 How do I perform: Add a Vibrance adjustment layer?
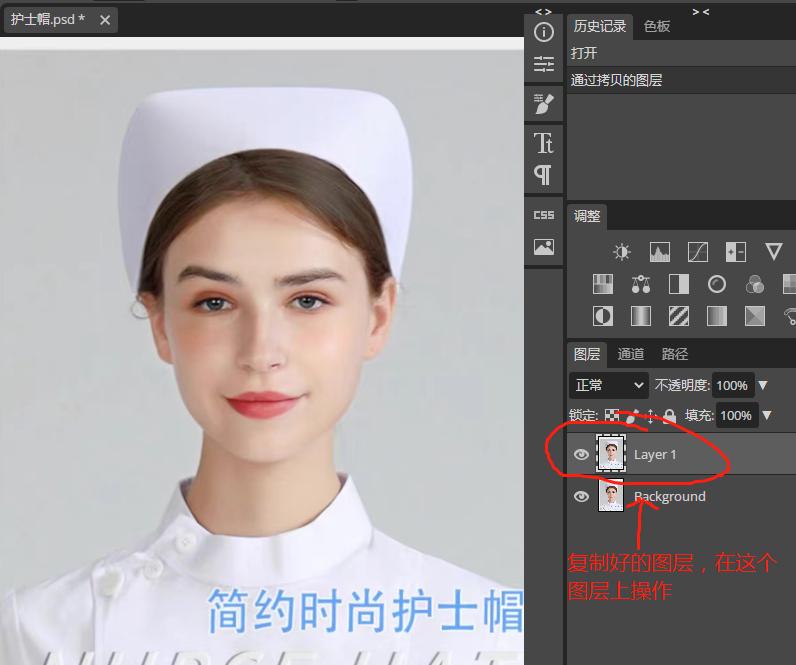pyautogui.click(x=774, y=252)
